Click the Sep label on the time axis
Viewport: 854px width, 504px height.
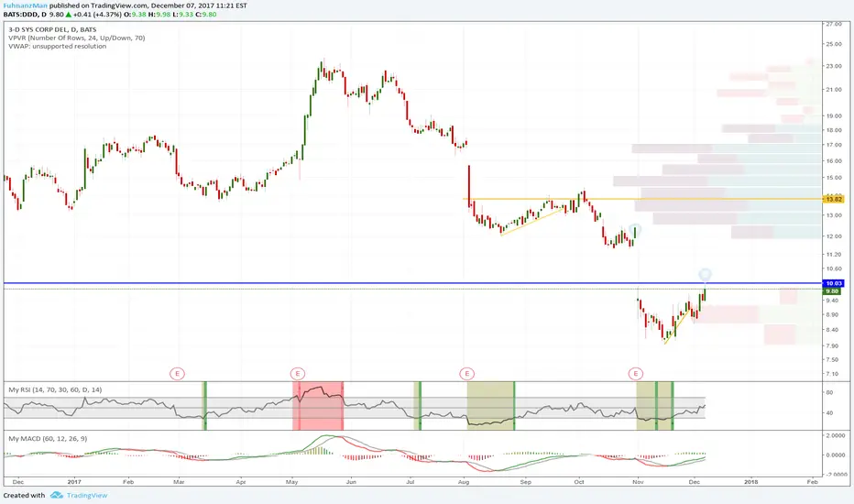[x=525, y=482]
